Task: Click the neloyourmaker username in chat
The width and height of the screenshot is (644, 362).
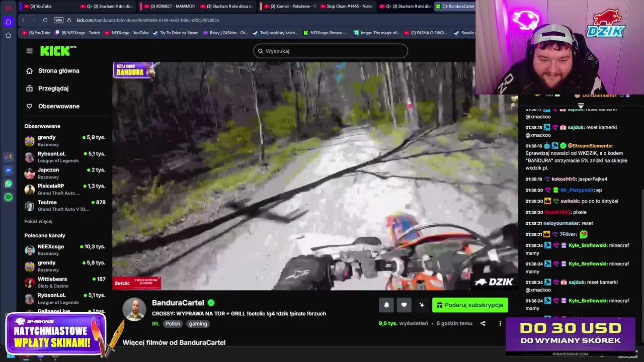Action: pos(561,223)
